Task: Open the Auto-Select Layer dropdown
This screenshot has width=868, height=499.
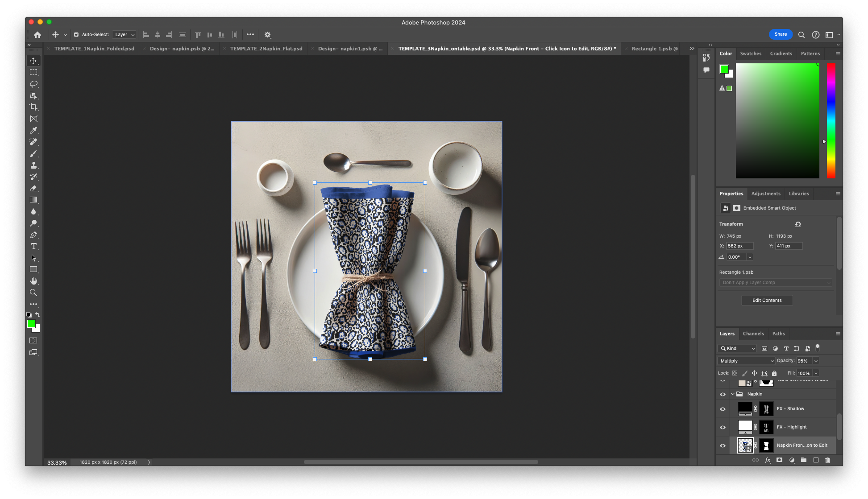Action: click(124, 34)
